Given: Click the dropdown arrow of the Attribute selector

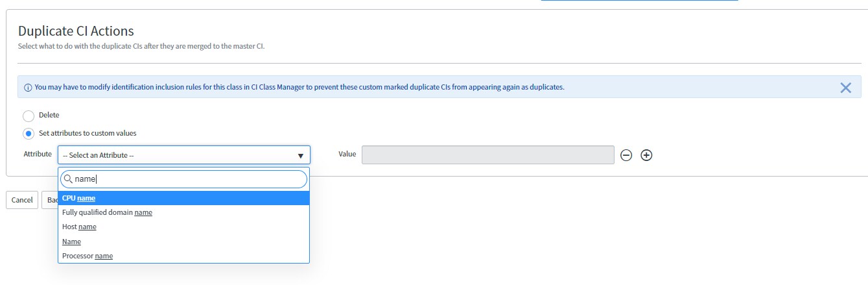Looking at the screenshot, I should tap(301, 156).
